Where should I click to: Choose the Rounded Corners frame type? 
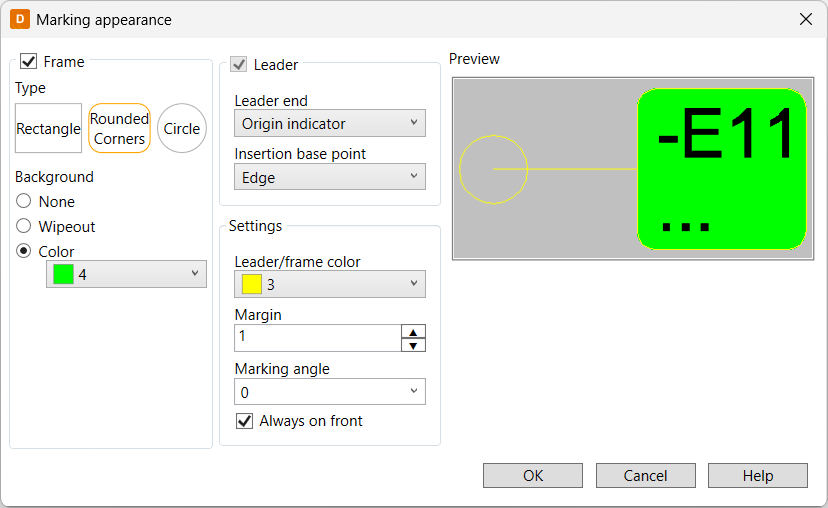(119, 128)
